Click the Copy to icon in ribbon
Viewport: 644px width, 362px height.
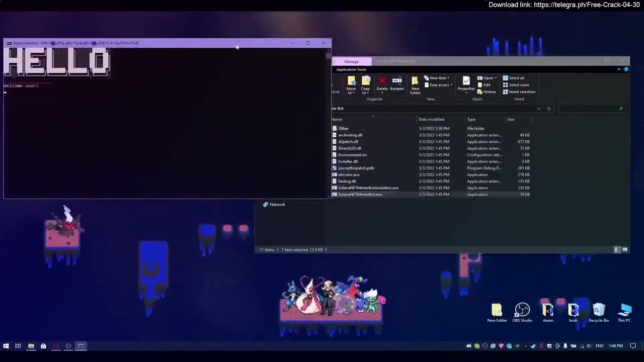point(366,81)
